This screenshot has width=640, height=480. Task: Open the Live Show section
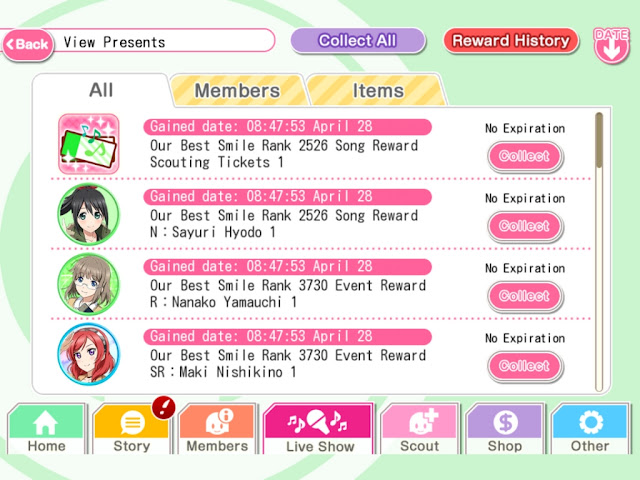point(319,429)
